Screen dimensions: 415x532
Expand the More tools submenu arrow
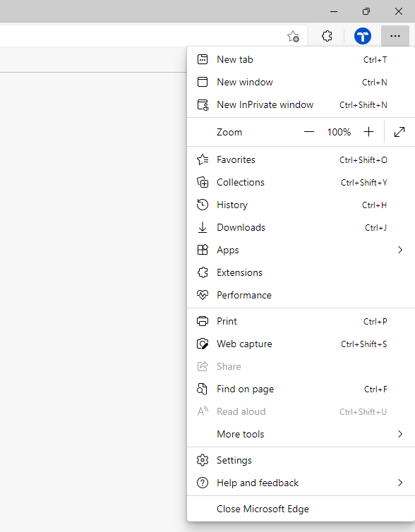400,434
